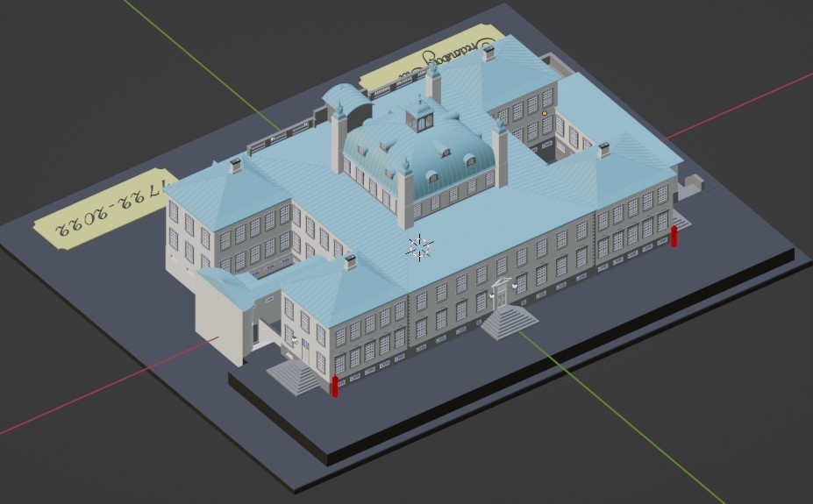Screen dimensions: 813x504
Task: Select the pyramid staircase at main entrance
Action: coord(510,323)
